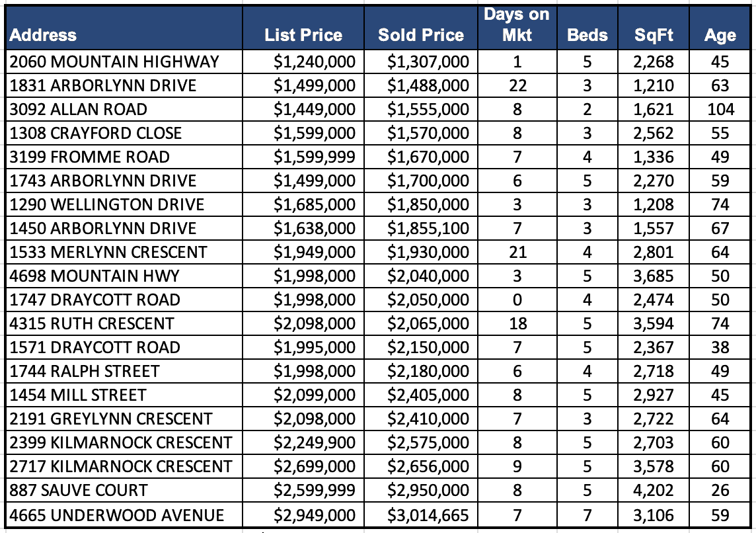756x533 pixels.
Task: Click list price $1,240,000 cell
Action: [315, 62]
